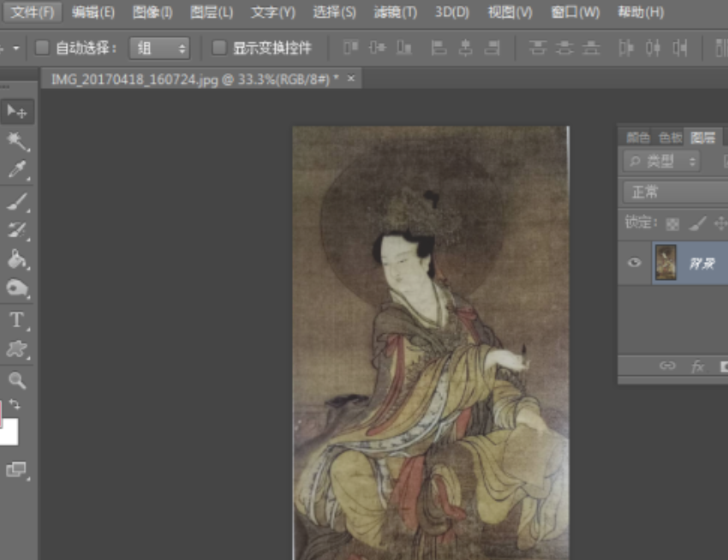728x560 pixels.
Task: Select the 背景 layer name
Action: [x=701, y=264]
